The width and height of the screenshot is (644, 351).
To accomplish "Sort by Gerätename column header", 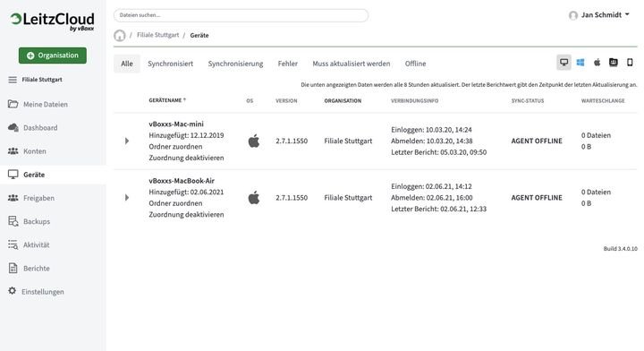I will tap(167, 100).
